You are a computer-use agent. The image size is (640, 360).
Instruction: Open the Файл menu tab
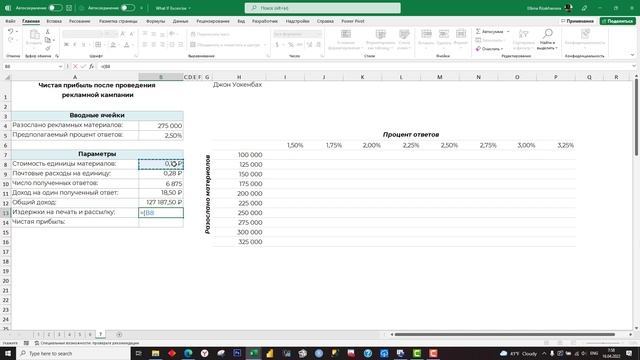(10, 21)
